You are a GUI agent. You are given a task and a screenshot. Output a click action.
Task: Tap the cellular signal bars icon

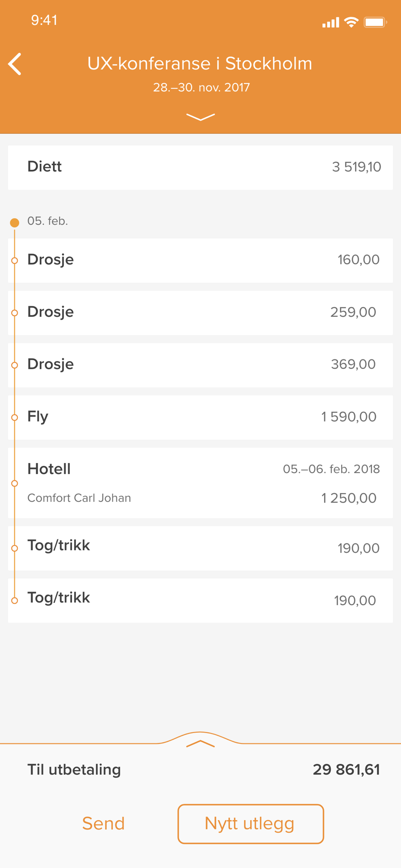[330, 23]
